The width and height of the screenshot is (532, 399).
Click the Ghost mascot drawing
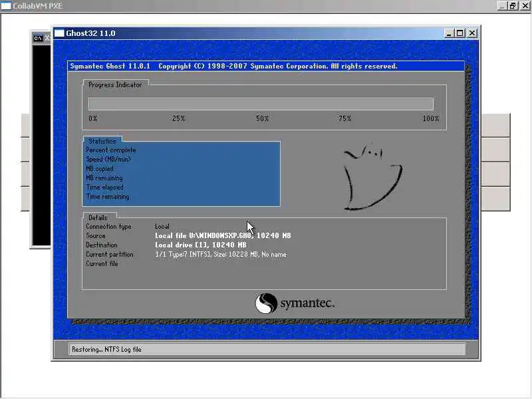pos(372,177)
